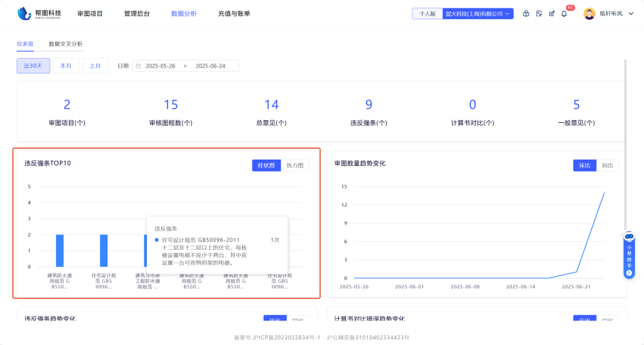Select 同比 in 审图数量趋势变化 chart
Viewport: 644px width, 345px height.
pyautogui.click(x=607, y=165)
